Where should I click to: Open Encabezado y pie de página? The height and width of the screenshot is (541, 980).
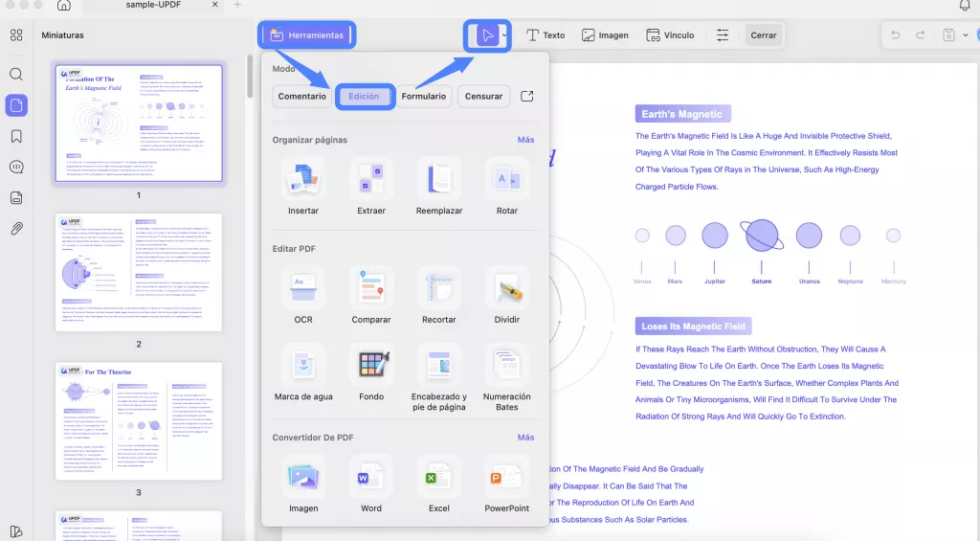[438, 378]
